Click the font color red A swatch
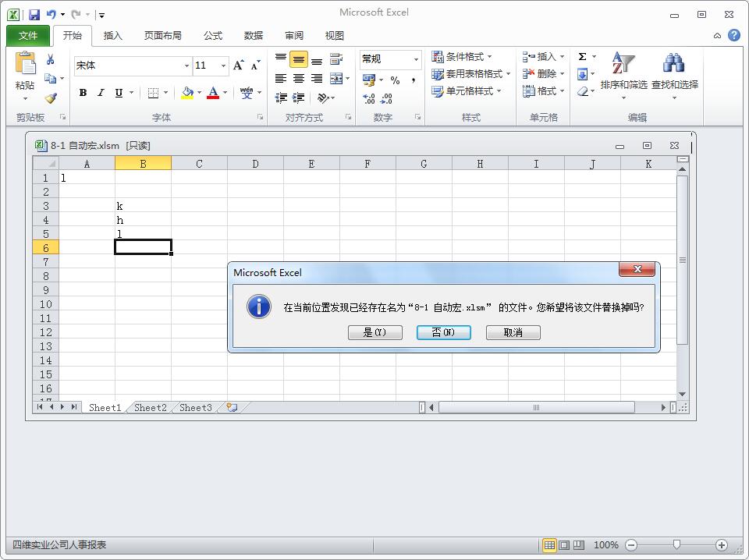The height and width of the screenshot is (560, 749). pos(213,93)
